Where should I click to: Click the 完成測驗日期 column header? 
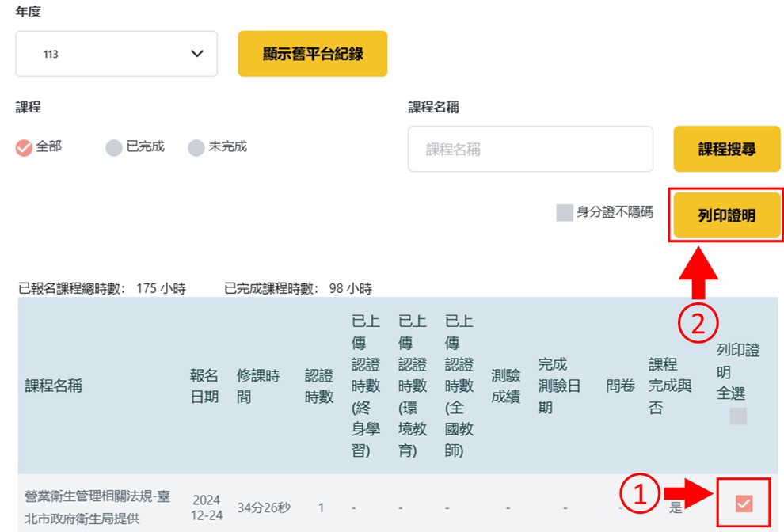pos(558,386)
